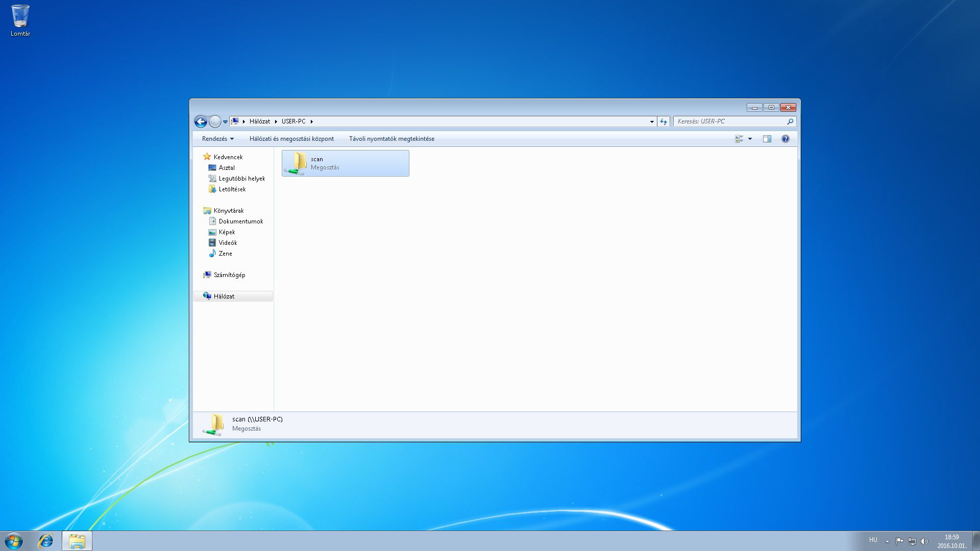Click the Asztal desktop icon in sidebar
The height and width of the screenshot is (551, 980).
(212, 168)
